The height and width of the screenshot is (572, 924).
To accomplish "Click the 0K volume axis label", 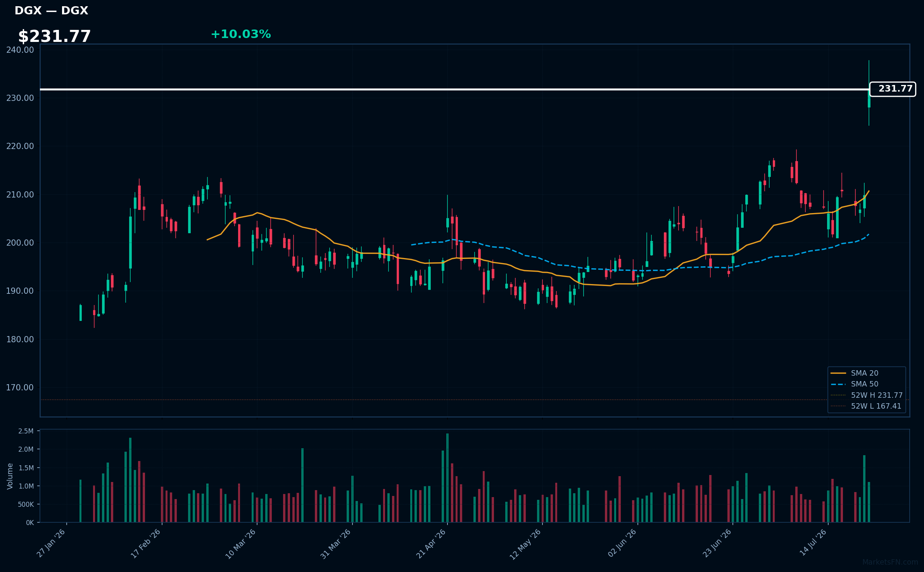I will coord(30,523).
